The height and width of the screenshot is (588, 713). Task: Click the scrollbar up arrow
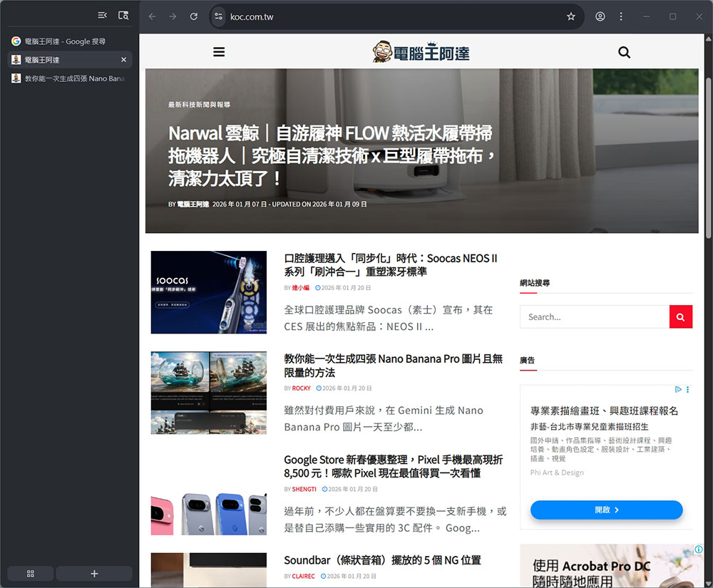click(x=708, y=38)
